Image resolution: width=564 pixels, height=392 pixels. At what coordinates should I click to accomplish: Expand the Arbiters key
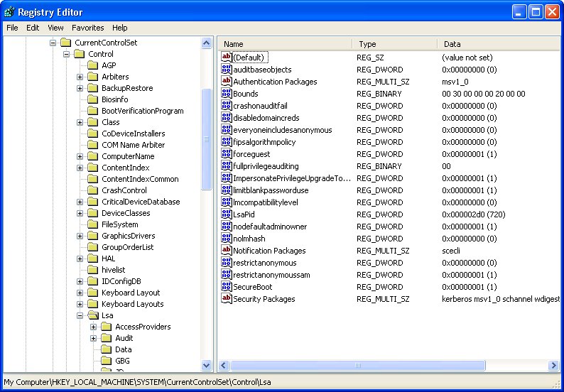pos(80,77)
